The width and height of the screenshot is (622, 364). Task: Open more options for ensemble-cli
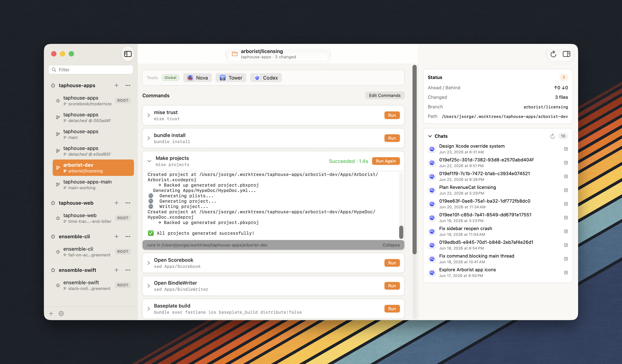click(128, 236)
